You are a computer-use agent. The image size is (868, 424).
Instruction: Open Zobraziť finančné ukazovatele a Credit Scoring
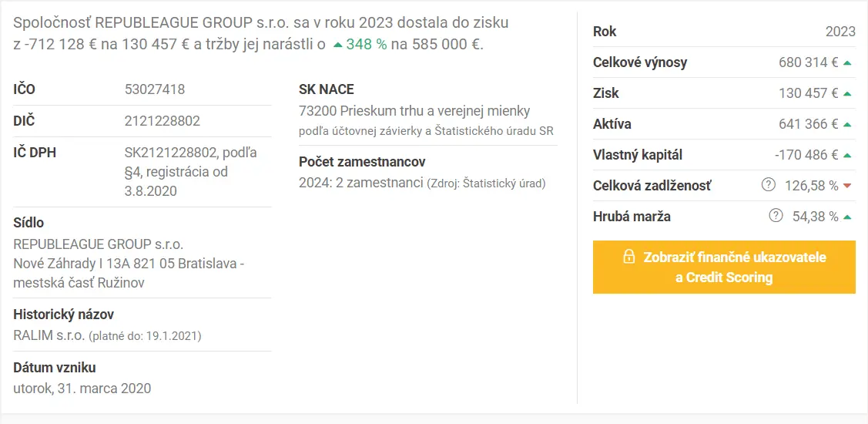click(724, 268)
